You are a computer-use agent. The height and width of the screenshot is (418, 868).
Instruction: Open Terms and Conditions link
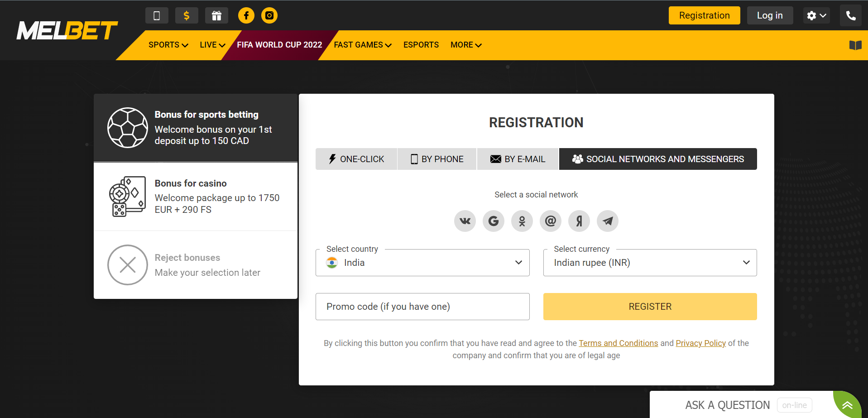point(618,343)
